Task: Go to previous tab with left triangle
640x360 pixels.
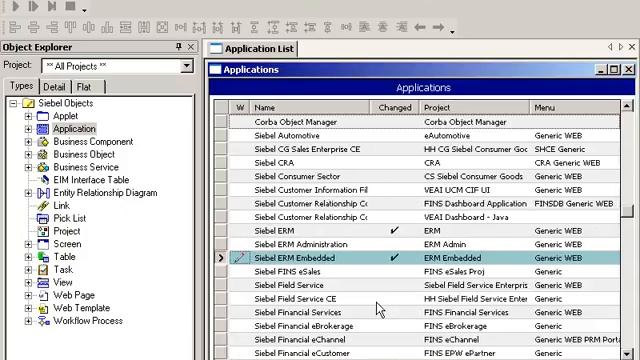Action: tap(610, 47)
